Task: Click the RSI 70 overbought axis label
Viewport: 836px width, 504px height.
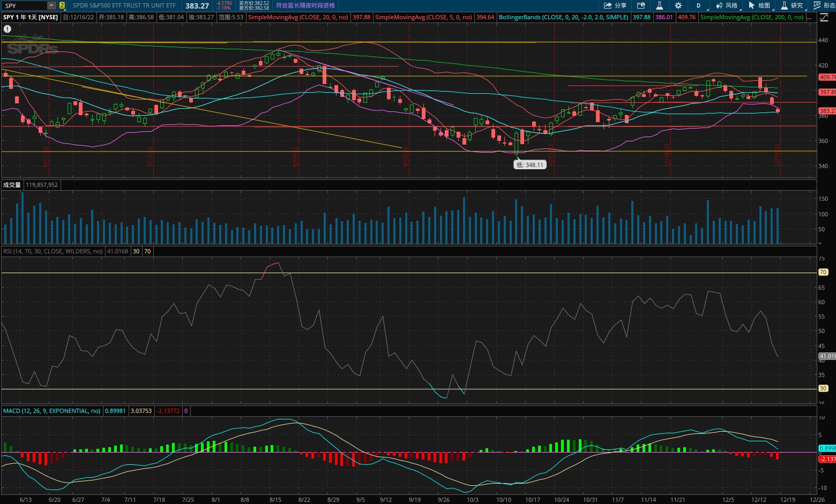Action: [x=823, y=272]
